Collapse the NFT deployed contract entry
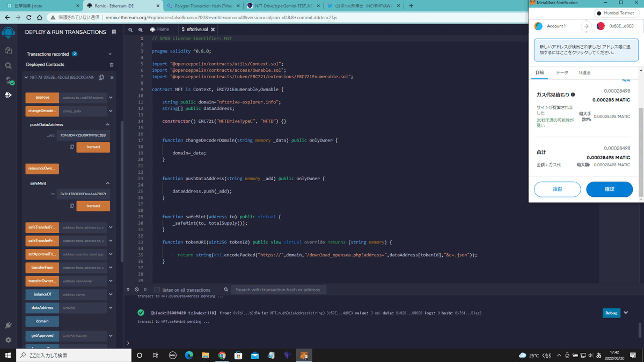 tap(26, 77)
